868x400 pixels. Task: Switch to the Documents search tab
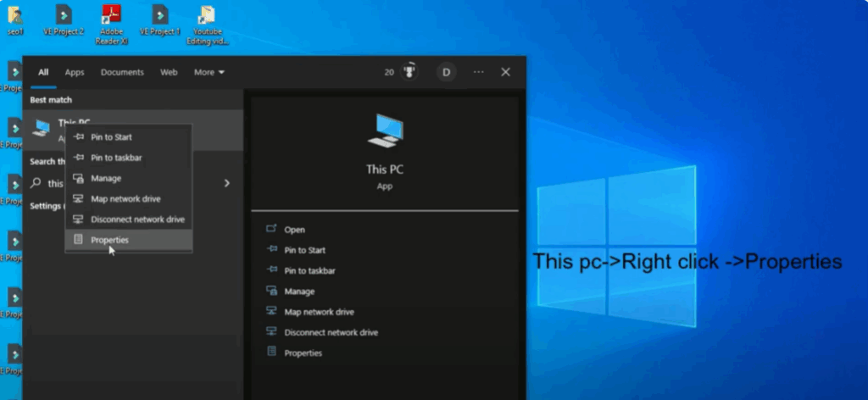(122, 72)
